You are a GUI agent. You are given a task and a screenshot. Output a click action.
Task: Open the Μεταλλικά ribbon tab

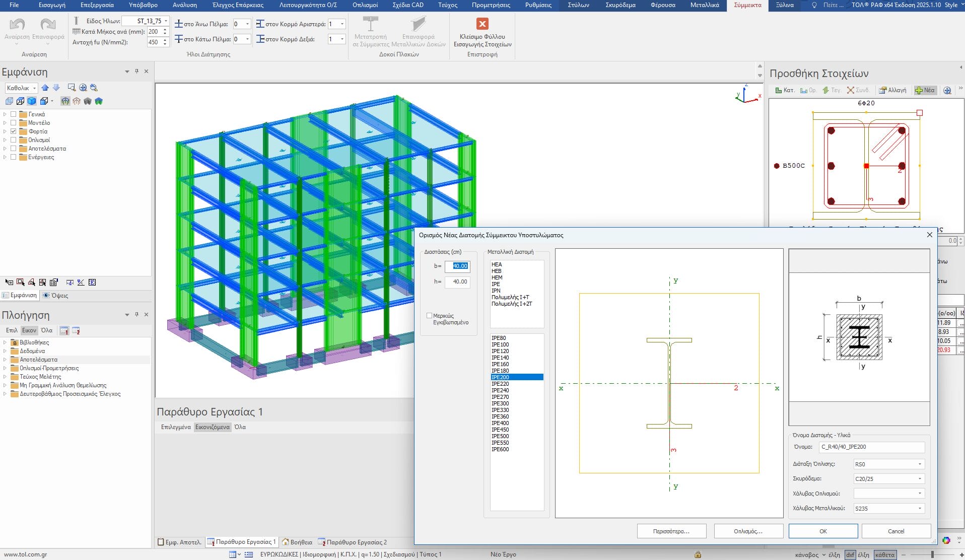[x=704, y=5]
